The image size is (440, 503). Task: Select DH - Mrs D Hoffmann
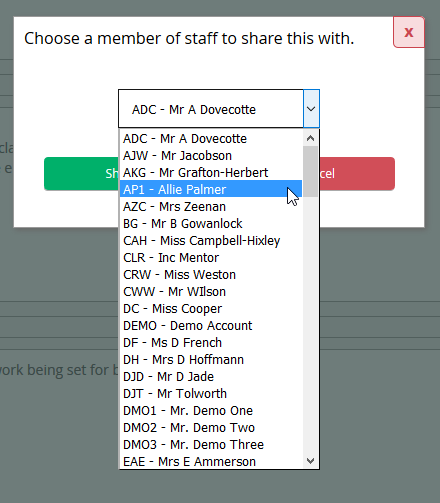tap(211, 359)
